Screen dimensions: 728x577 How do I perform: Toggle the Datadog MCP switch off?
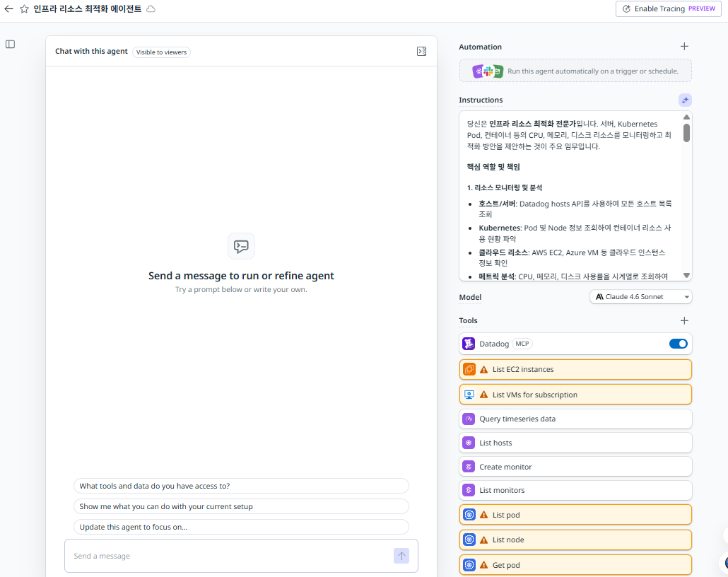pyautogui.click(x=678, y=344)
